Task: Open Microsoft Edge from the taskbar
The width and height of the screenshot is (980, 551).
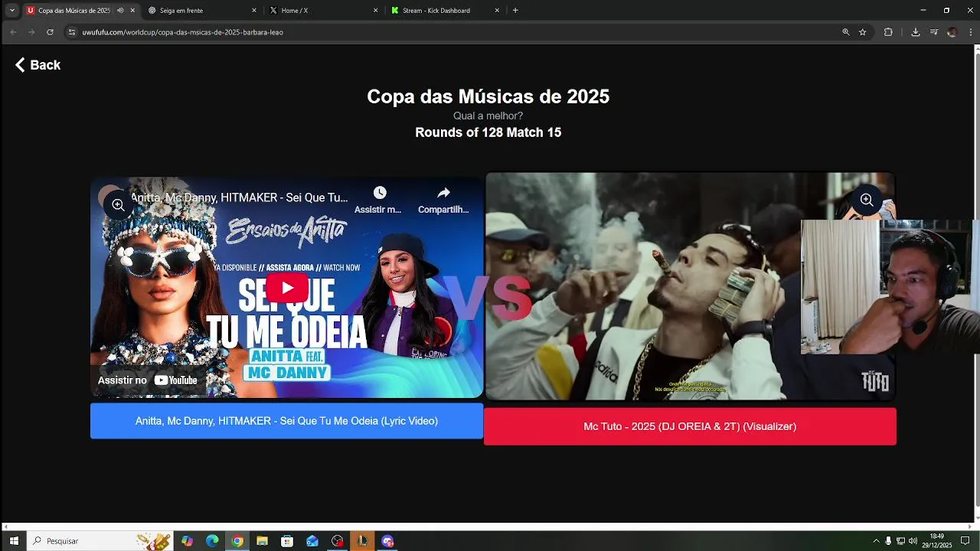Action: (x=212, y=541)
